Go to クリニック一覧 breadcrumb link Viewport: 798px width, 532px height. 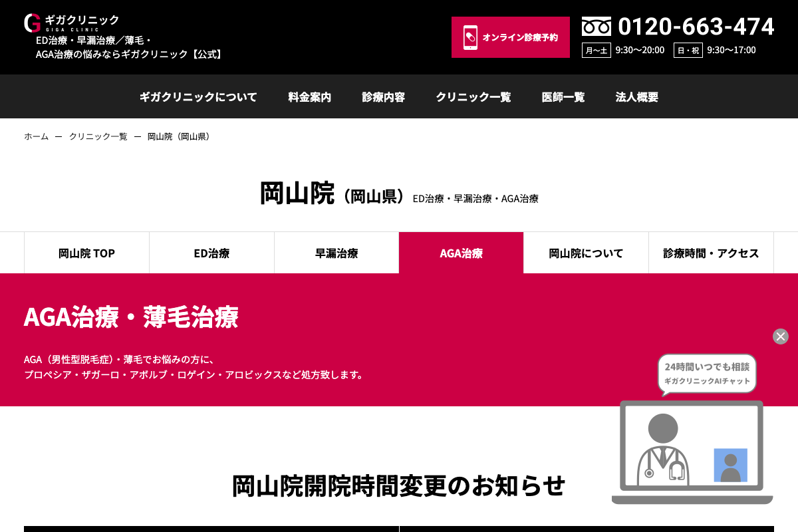coord(98,136)
